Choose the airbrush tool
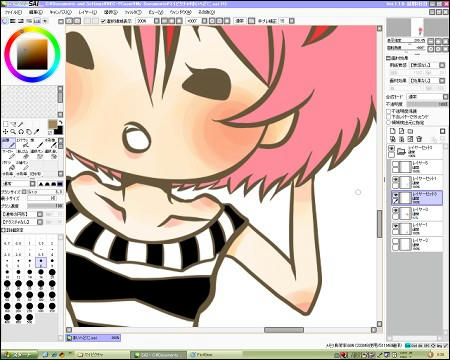This screenshot has width=450, height=360. (23, 143)
